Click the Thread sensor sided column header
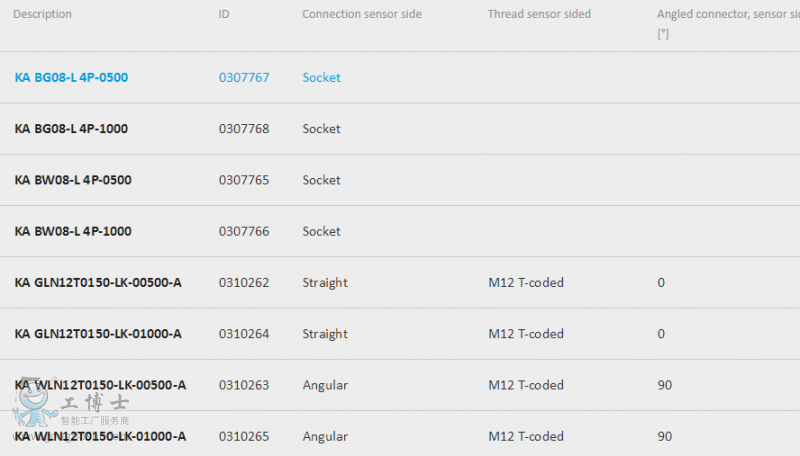 point(539,14)
